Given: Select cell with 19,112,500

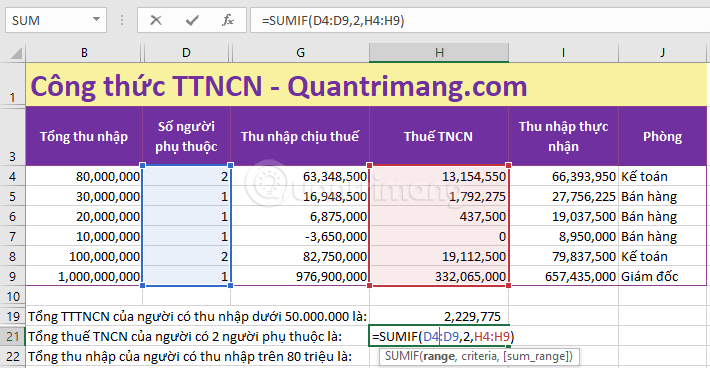Looking at the screenshot, I should [439, 256].
